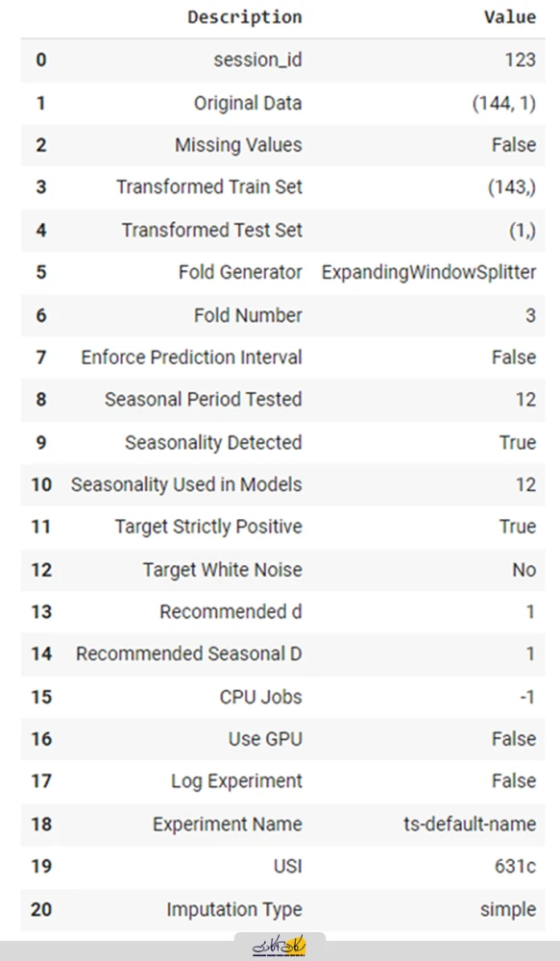The width and height of the screenshot is (560, 961).
Task: Select the Use GPU False cell
Action: click(x=514, y=739)
